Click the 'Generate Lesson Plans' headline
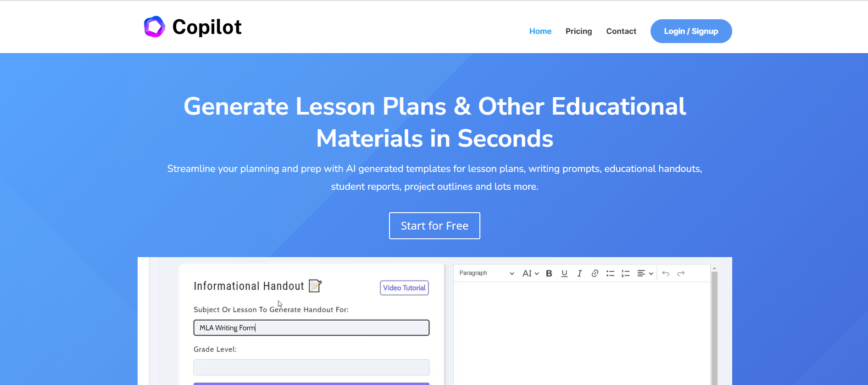 click(x=434, y=122)
